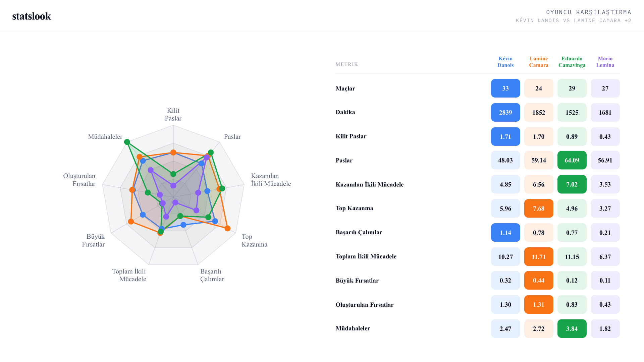The width and height of the screenshot is (644, 362).
Task: Click the Kazanılan İkili Mücadele axis label
Action: (x=271, y=180)
